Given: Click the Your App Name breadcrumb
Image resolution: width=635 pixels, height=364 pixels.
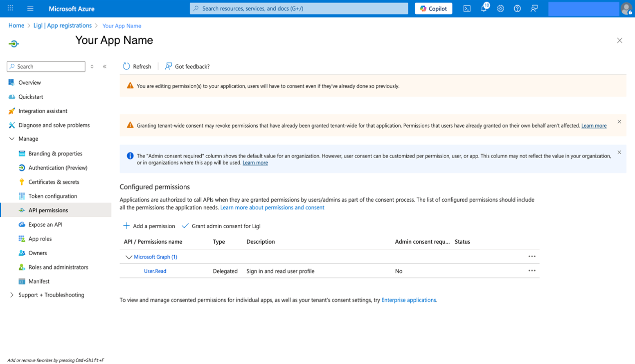Looking at the screenshot, I should pos(122,26).
